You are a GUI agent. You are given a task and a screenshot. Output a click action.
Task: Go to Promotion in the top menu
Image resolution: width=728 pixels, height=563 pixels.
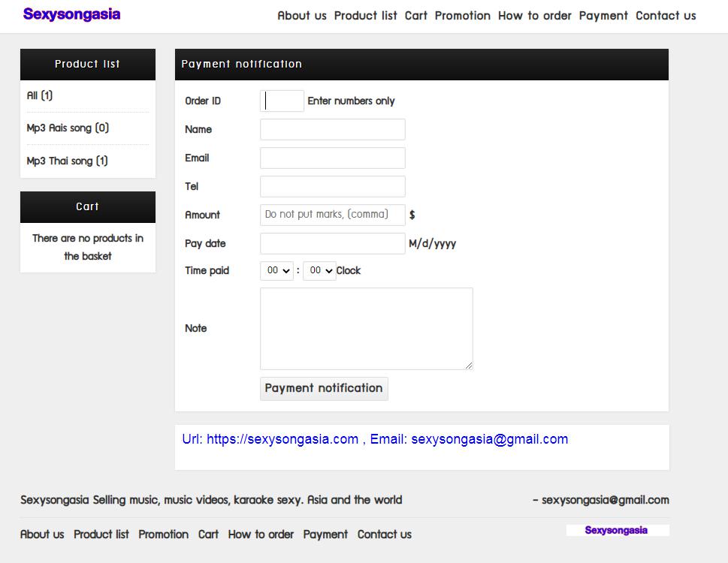[x=462, y=16]
